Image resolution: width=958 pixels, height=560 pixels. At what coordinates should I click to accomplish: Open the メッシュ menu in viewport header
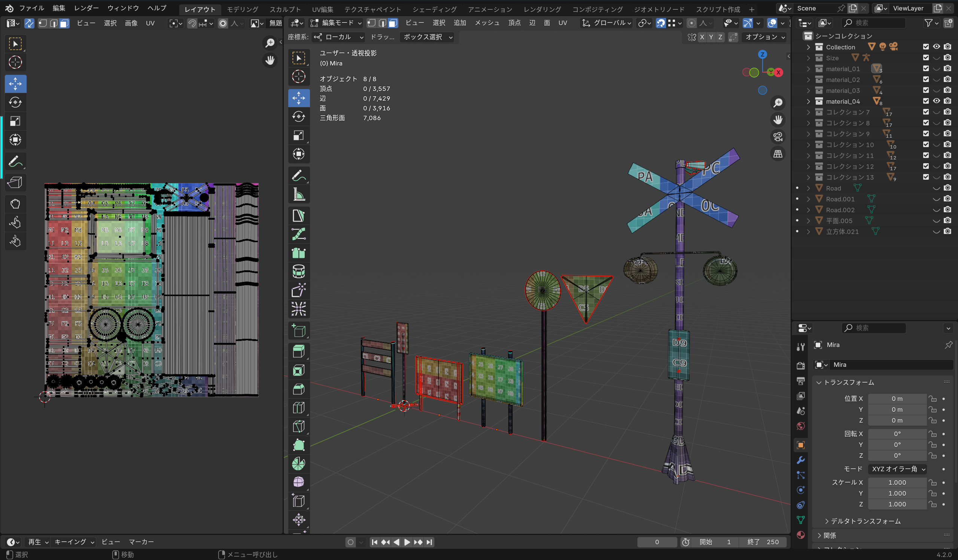(x=487, y=23)
